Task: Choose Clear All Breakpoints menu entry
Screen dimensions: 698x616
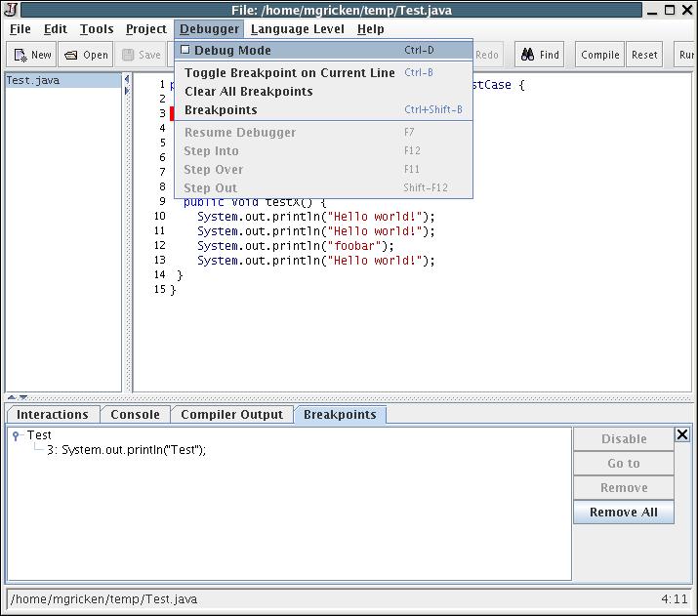Action: pos(248,92)
